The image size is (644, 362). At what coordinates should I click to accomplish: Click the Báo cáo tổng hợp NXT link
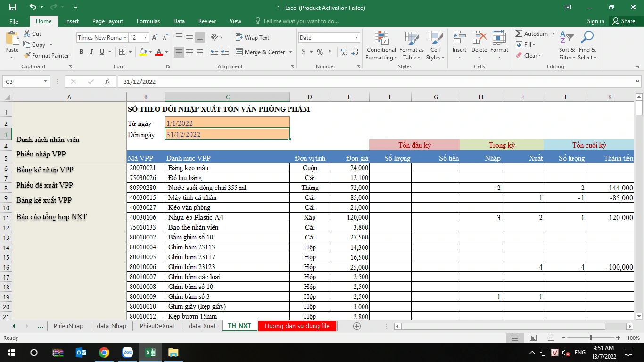coord(51,217)
